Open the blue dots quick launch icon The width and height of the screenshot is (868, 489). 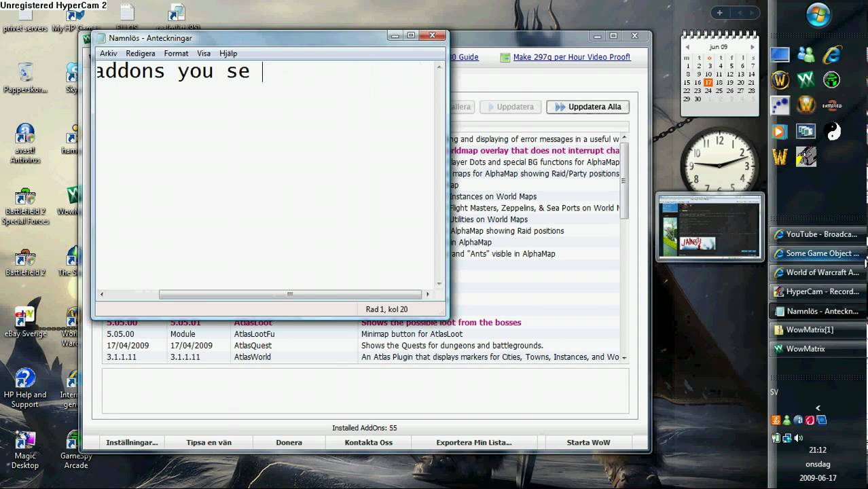(x=780, y=105)
